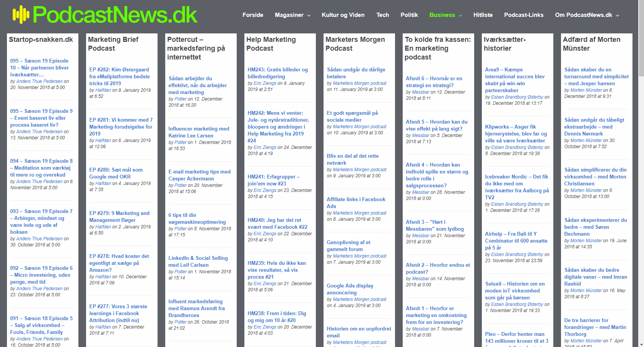Open the Marketers Morgen Podcast heading

[x=355, y=44]
